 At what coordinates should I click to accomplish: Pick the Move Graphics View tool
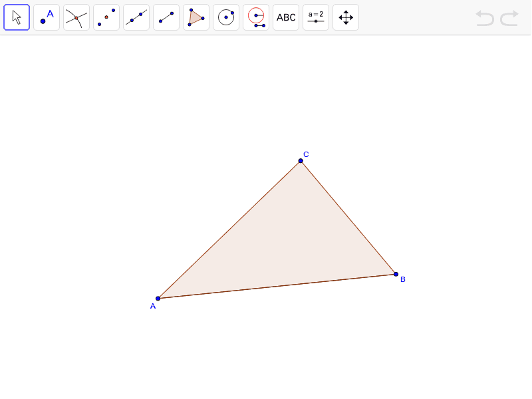point(346,17)
